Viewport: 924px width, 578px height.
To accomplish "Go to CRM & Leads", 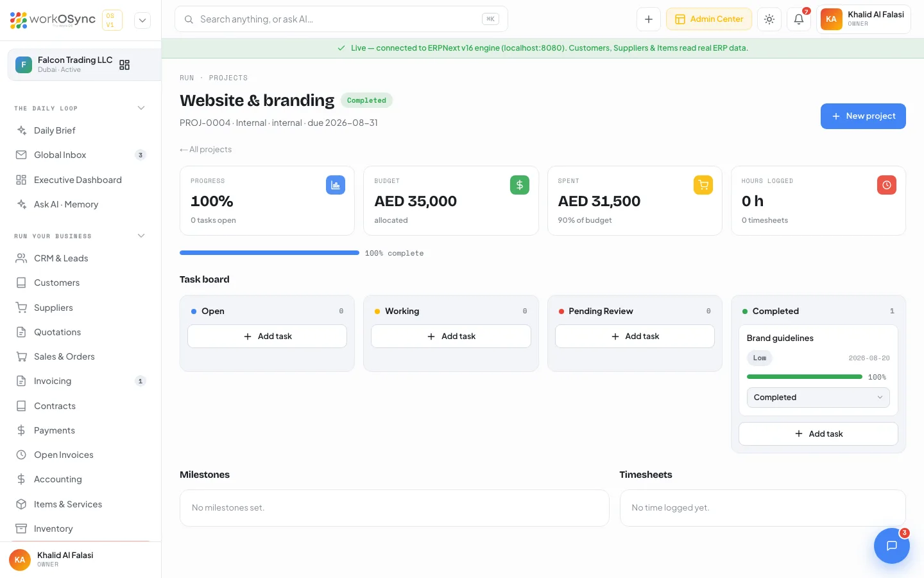I will pos(80,258).
